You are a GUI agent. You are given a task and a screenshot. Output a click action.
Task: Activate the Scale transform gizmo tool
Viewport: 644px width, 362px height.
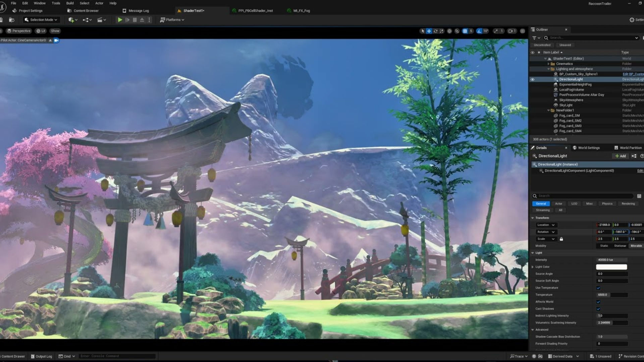click(441, 31)
